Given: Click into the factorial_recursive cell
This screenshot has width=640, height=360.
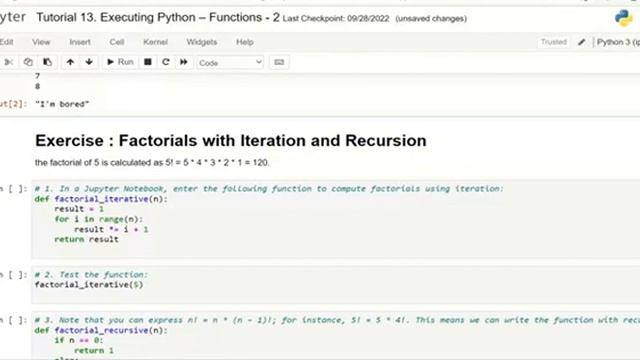Looking at the screenshot, I should pyautogui.click(x=336, y=336).
